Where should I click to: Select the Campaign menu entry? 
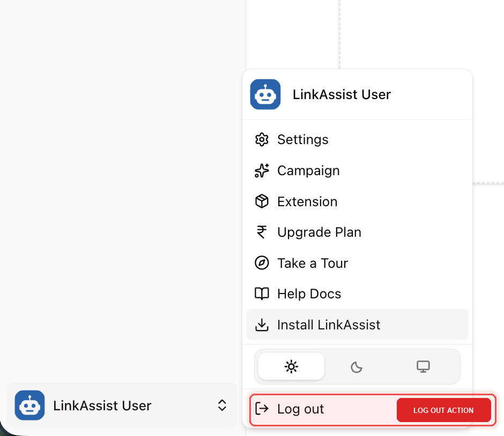(357, 170)
